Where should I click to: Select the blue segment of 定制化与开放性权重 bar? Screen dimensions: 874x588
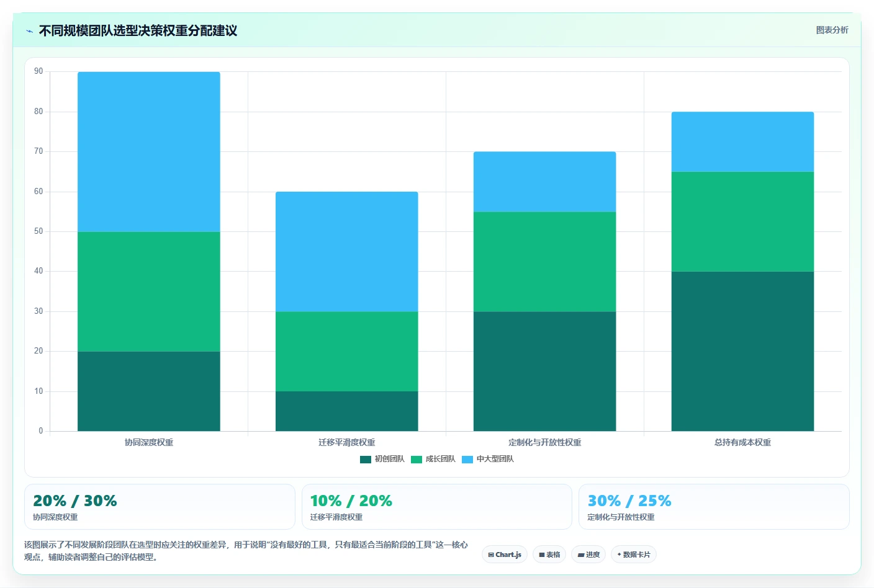tap(545, 182)
